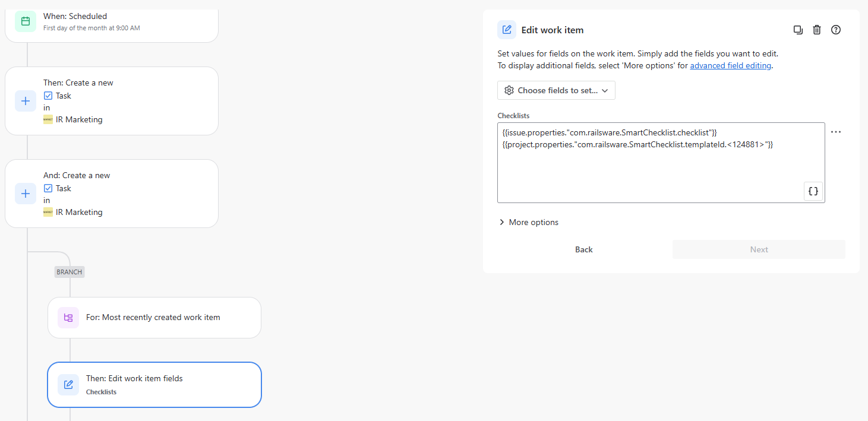The height and width of the screenshot is (421, 868).
Task: Insert a smart value using the {} icon
Action: pos(813,191)
